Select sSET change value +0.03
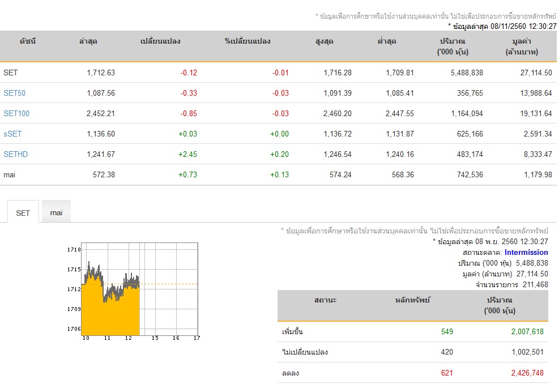This screenshot has width=559, height=392. click(187, 134)
